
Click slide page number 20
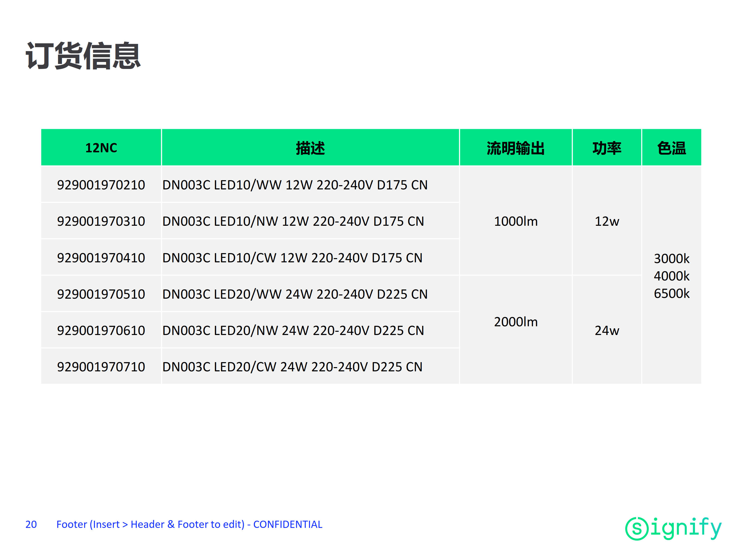click(x=31, y=524)
